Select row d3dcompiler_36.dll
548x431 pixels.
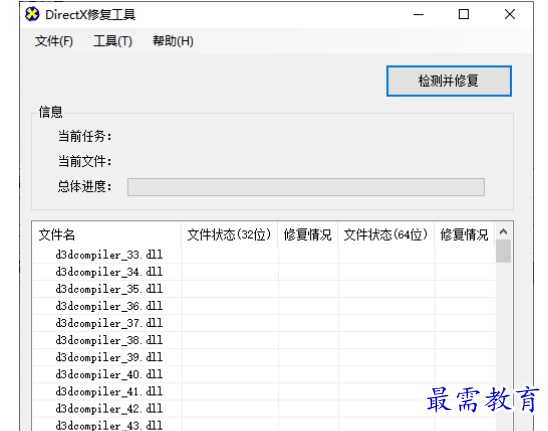point(264,306)
